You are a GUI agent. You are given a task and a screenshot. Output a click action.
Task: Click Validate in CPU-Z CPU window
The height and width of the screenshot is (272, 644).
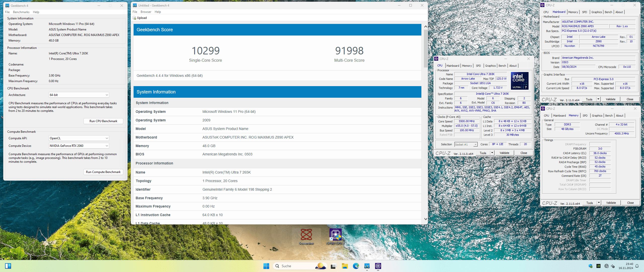(x=504, y=153)
